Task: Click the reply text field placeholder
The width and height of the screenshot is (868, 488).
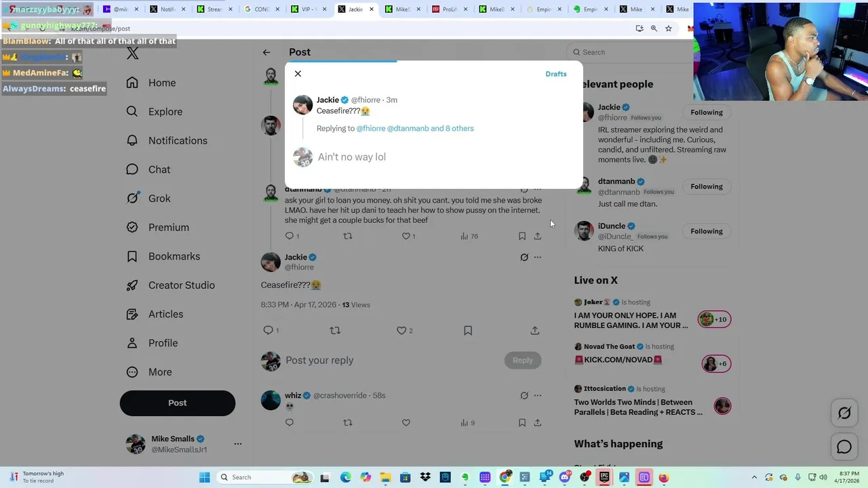Action: click(x=352, y=157)
